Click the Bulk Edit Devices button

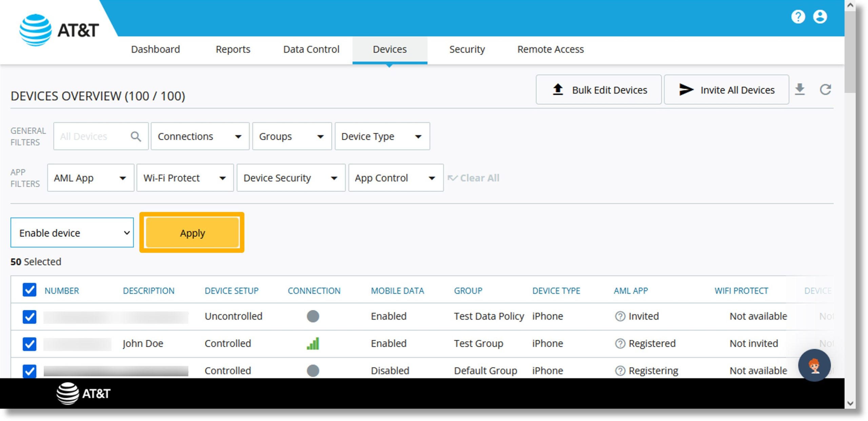(598, 90)
